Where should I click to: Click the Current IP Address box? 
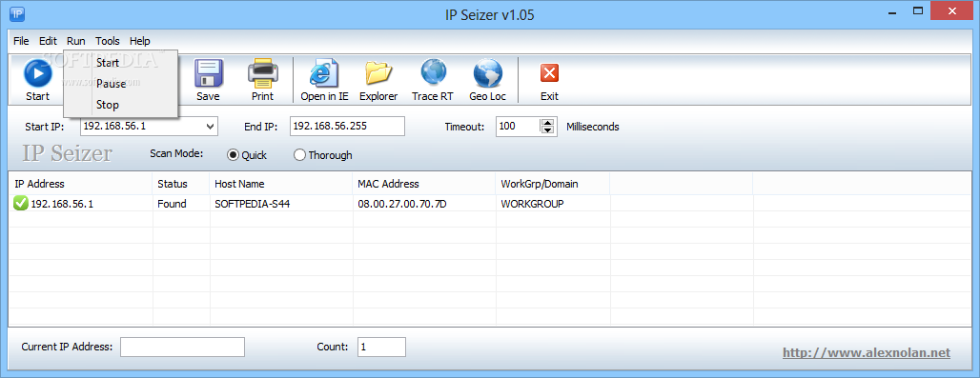tap(182, 347)
